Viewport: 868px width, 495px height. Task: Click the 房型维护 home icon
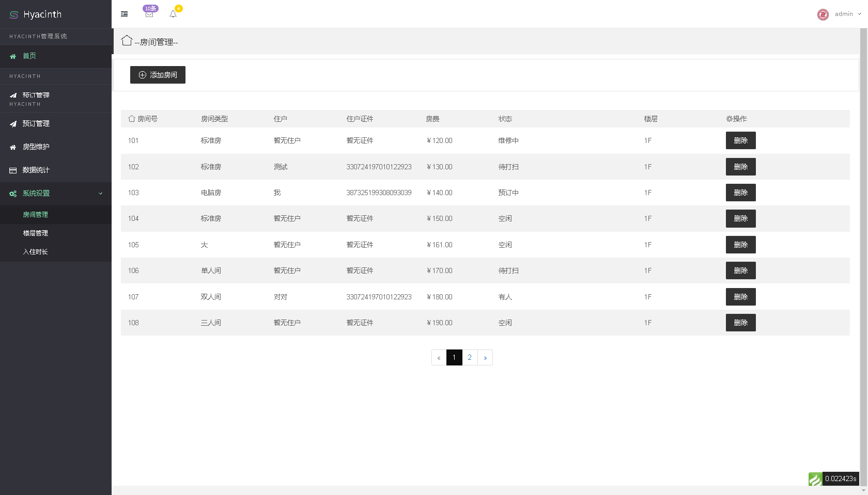(12, 147)
